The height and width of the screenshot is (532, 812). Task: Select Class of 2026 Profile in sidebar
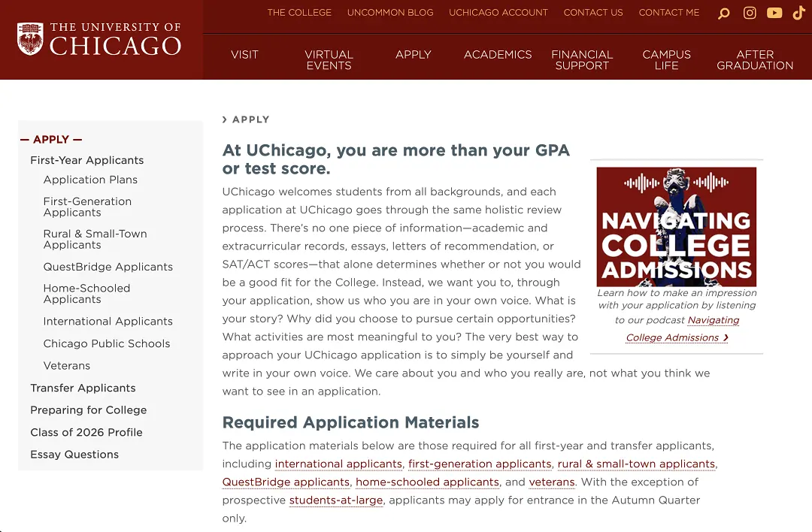[86, 433]
